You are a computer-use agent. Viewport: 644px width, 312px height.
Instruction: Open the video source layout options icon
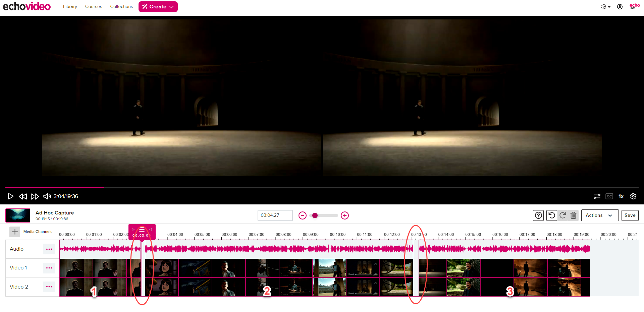[597, 196]
